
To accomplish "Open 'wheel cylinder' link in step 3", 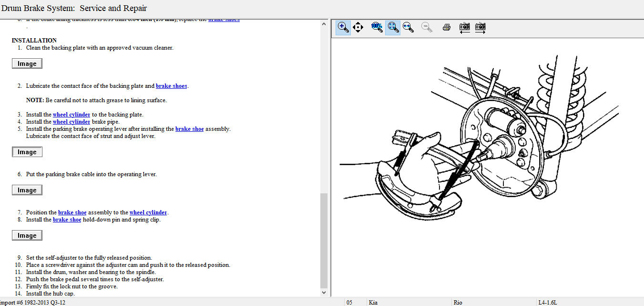I will coord(72,115).
